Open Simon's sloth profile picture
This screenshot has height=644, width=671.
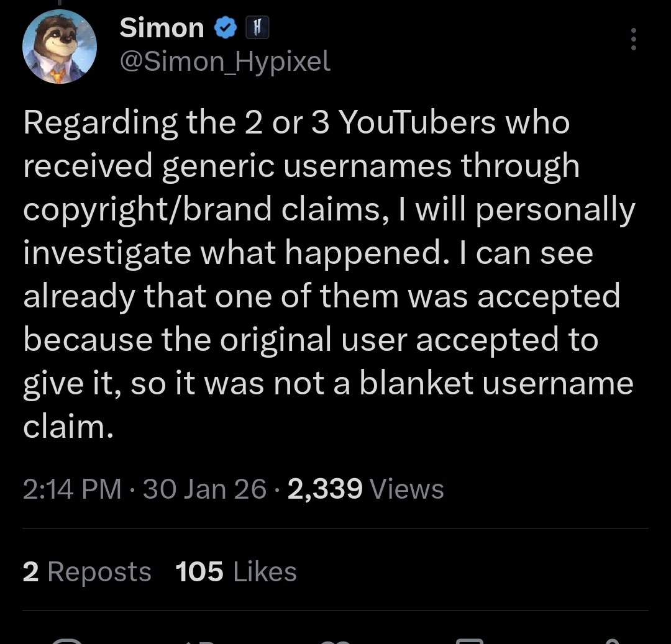60,47
